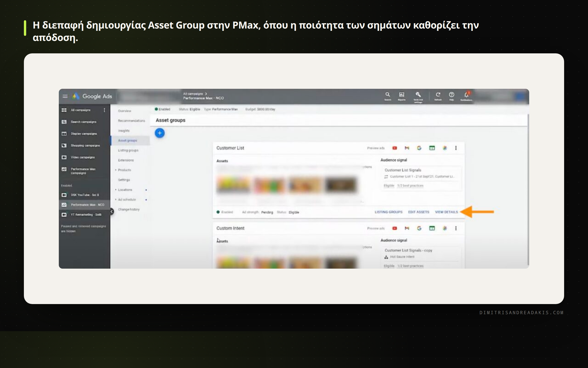Preview Discover ad for Custom Intent group
This screenshot has width=588, height=368.
click(445, 228)
